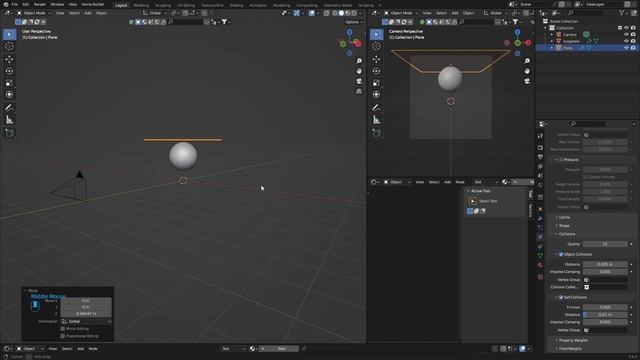Select the Transform tool in left viewport
Screen dimensions: 640x360
9,95
